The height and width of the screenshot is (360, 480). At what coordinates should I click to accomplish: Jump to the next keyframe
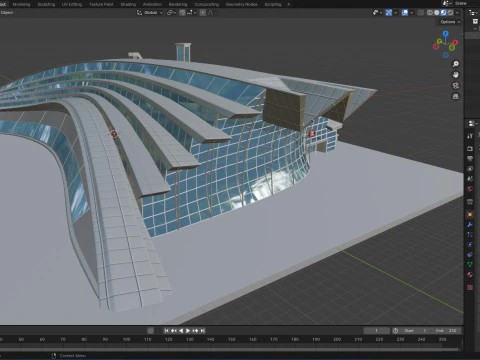pos(195,331)
